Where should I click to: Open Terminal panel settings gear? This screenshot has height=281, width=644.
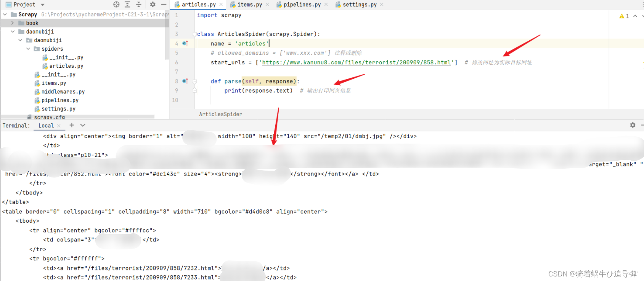click(x=633, y=125)
